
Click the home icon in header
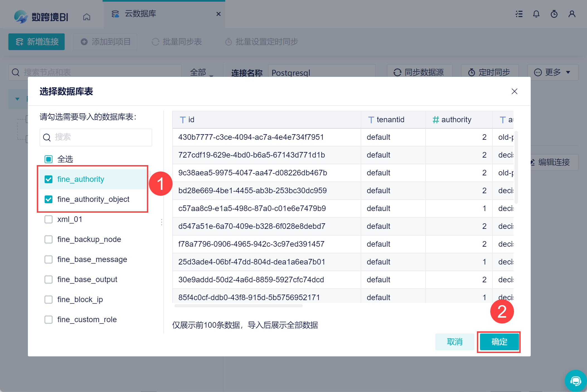point(87,17)
